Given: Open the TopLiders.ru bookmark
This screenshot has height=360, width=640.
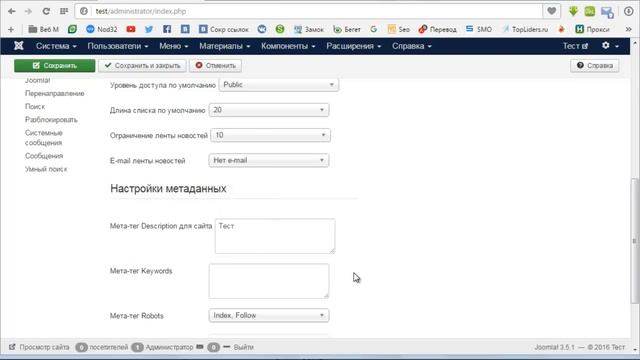Looking at the screenshot, I should [x=525, y=29].
